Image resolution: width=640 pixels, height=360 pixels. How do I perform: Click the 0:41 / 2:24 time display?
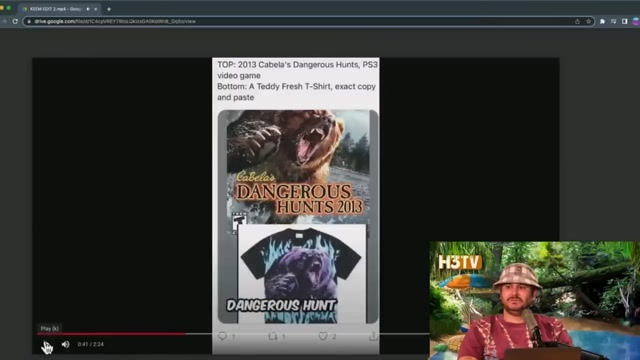coord(91,344)
